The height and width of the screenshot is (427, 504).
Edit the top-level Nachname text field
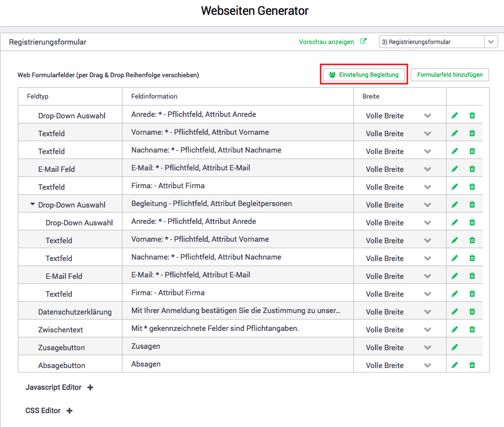pos(454,151)
